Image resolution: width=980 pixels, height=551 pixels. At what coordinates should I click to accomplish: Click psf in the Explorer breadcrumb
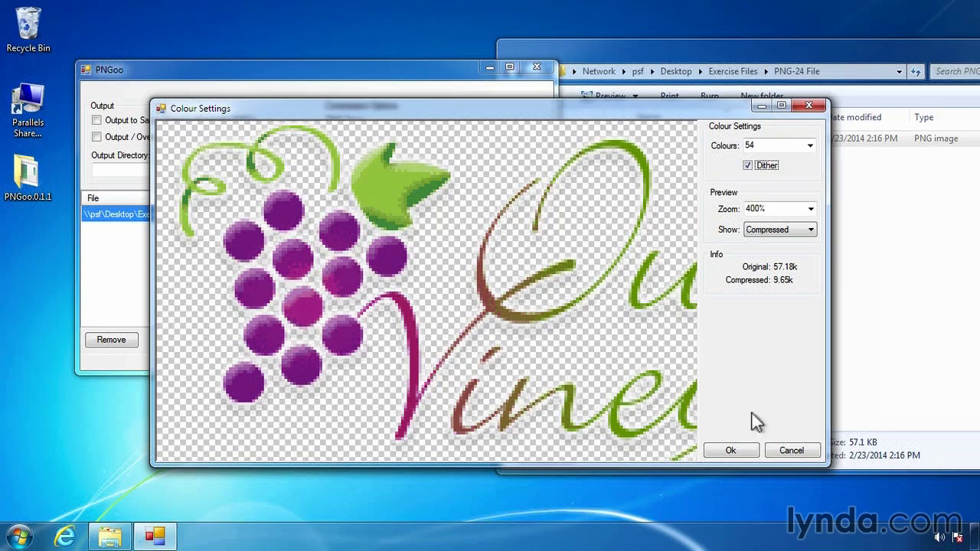point(638,71)
